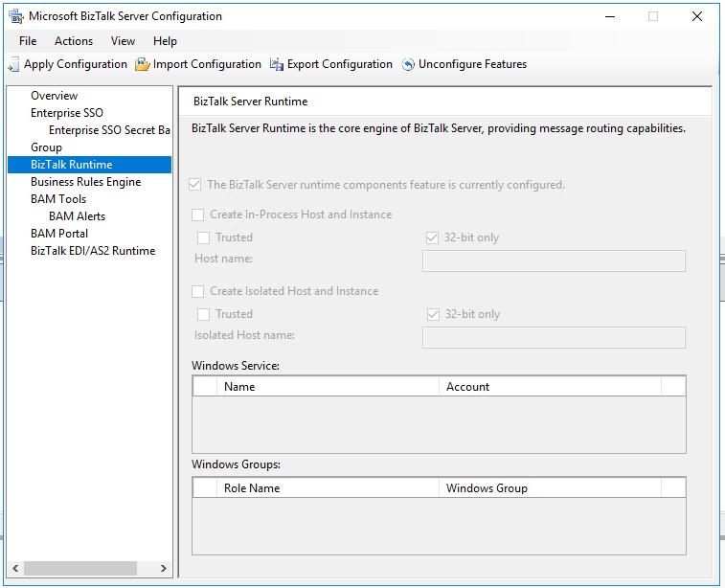Select the Group tree item

pos(46,147)
